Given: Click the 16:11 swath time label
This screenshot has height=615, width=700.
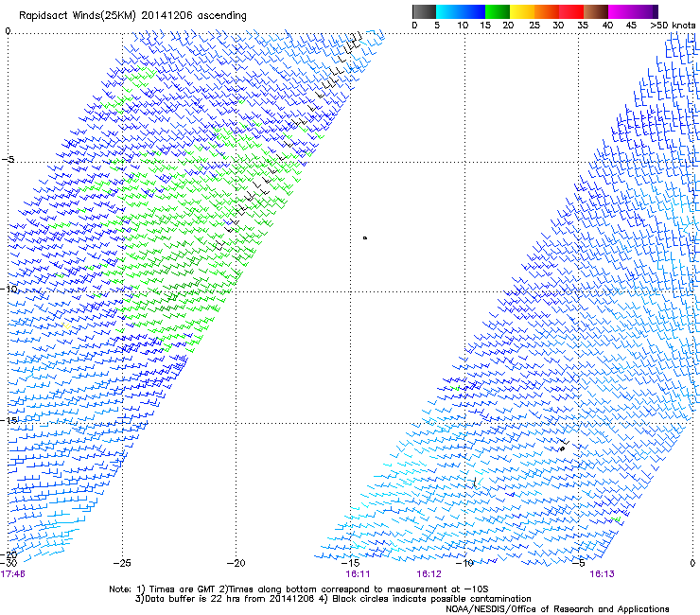Looking at the screenshot, I should click(358, 574).
